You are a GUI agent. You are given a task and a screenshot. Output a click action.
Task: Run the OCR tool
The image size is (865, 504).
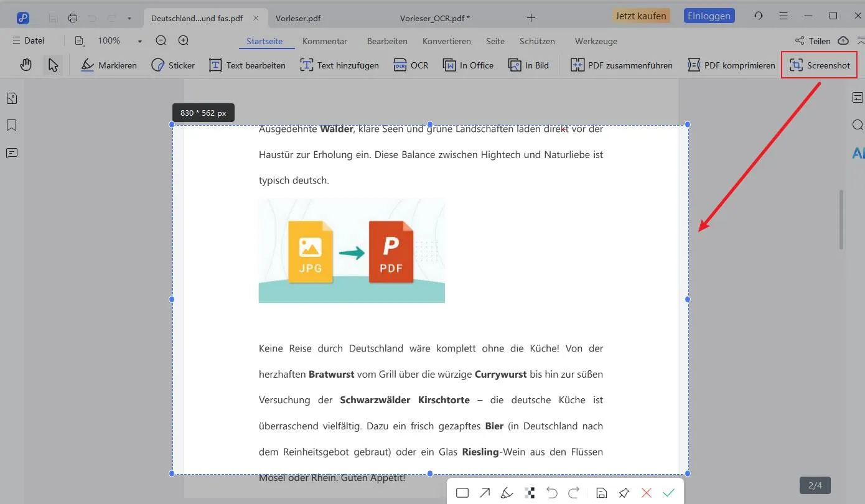tap(411, 65)
